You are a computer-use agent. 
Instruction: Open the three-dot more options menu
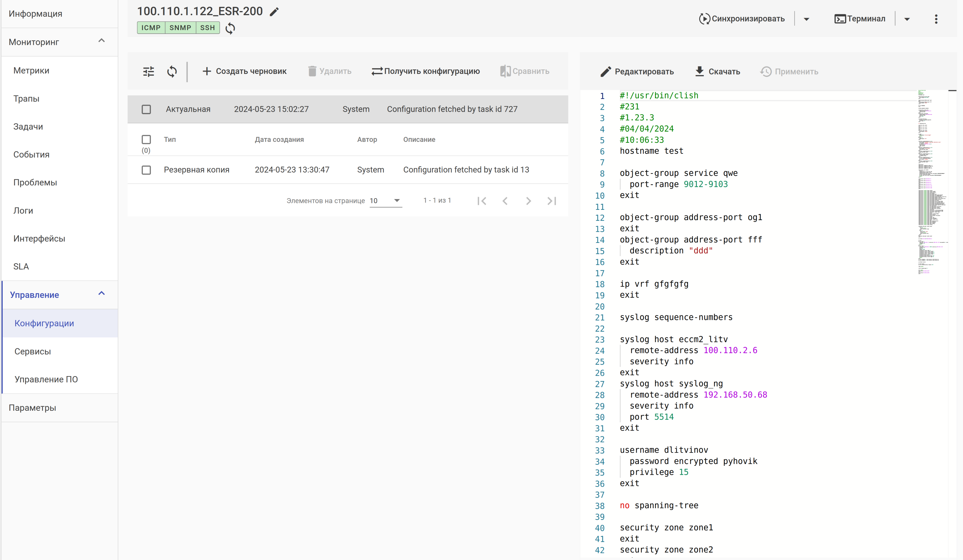(x=936, y=19)
